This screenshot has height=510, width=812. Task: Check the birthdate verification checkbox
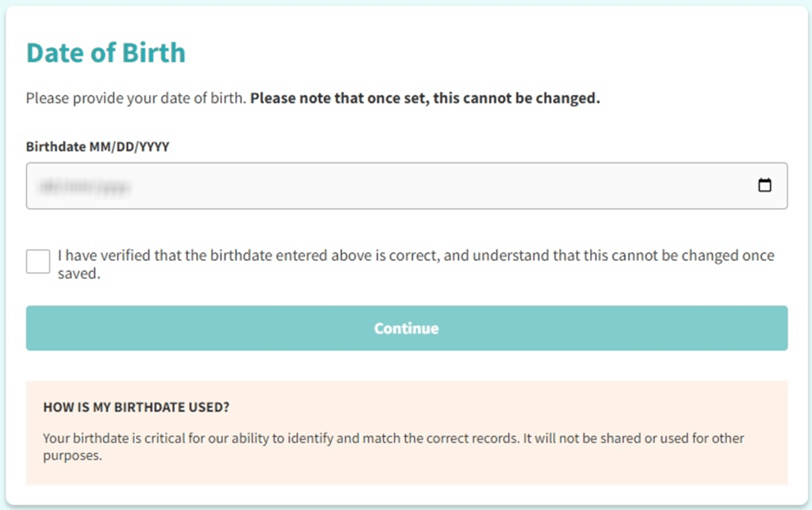pyautogui.click(x=38, y=261)
